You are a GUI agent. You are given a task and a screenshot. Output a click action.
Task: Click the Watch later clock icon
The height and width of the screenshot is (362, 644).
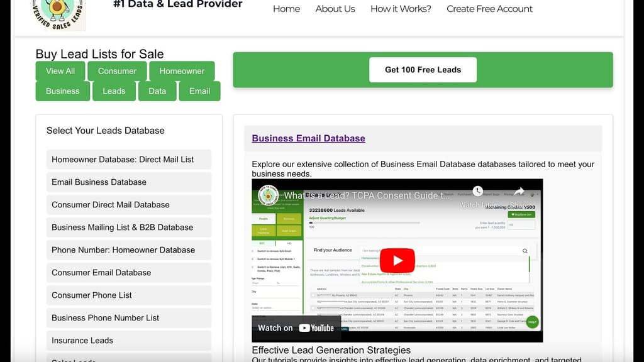click(477, 192)
